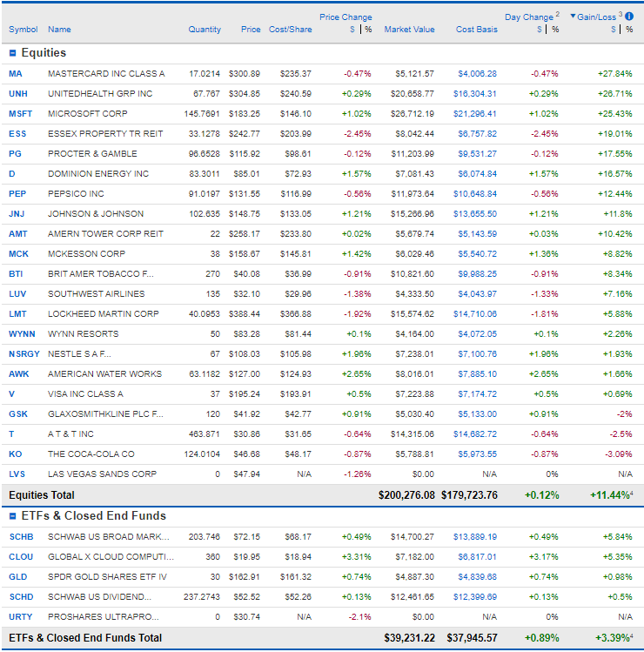644x652 pixels.
Task: Open the AWK symbol link
Action: click(18, 373)
